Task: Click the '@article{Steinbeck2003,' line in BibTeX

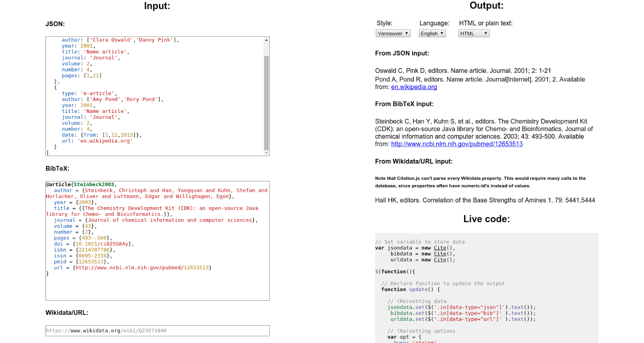Action: [81, 185]
